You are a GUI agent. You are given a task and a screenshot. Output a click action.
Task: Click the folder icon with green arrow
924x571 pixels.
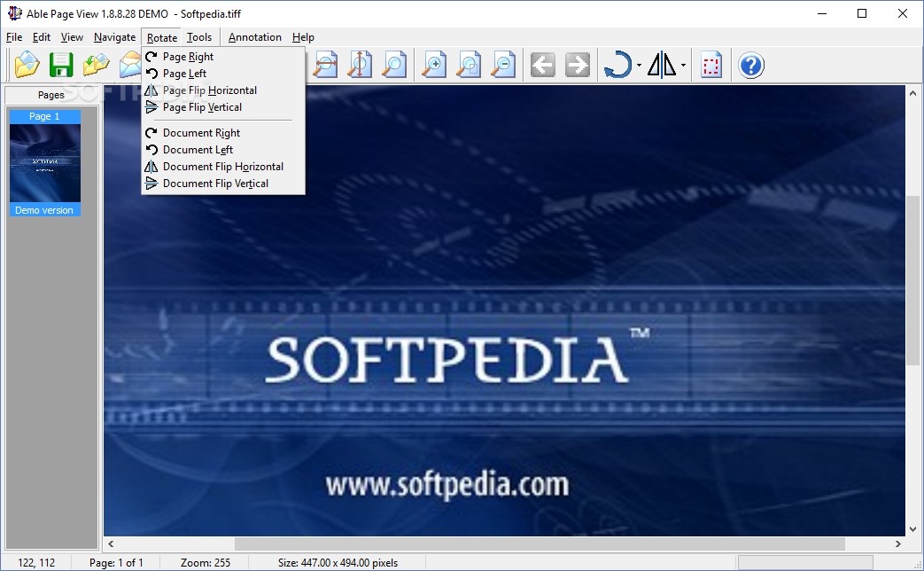click(96, 65)
